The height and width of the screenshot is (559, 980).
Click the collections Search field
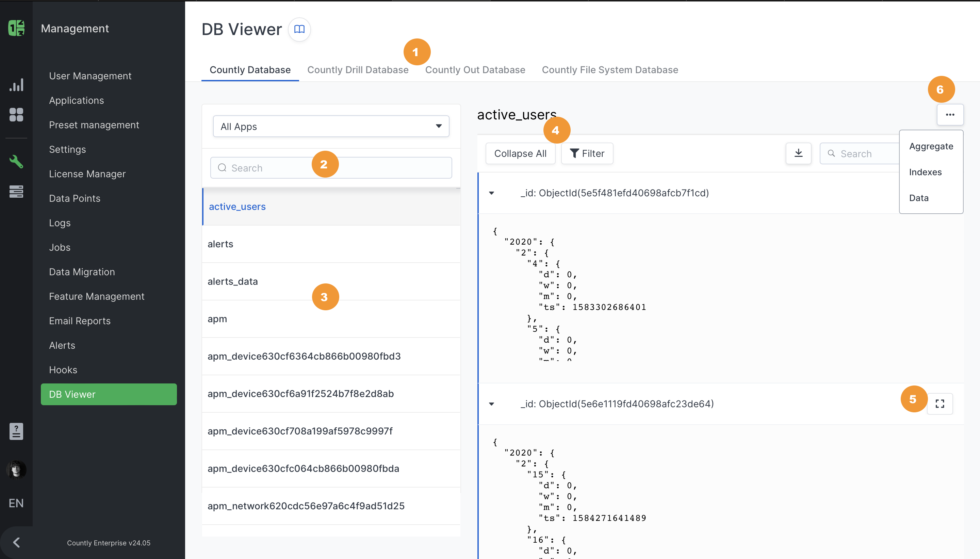[x=331, y=168]
